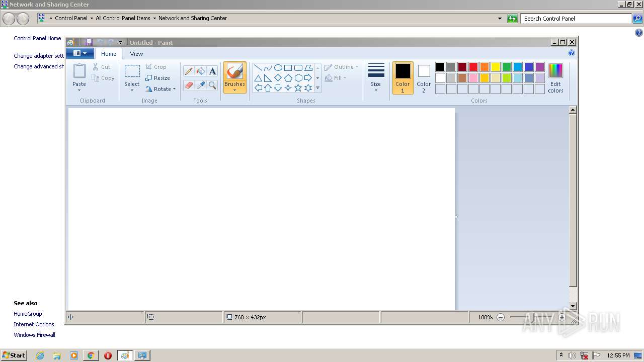Expand the Brushes dropdown arrow

(x=234, y=90)
